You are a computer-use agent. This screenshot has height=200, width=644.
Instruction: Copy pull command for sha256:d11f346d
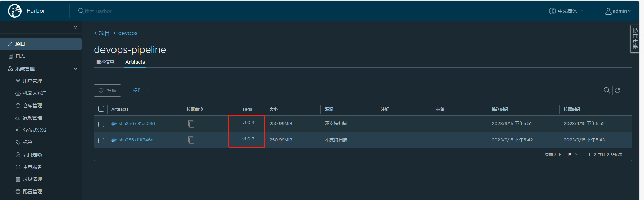pos(191,140)
